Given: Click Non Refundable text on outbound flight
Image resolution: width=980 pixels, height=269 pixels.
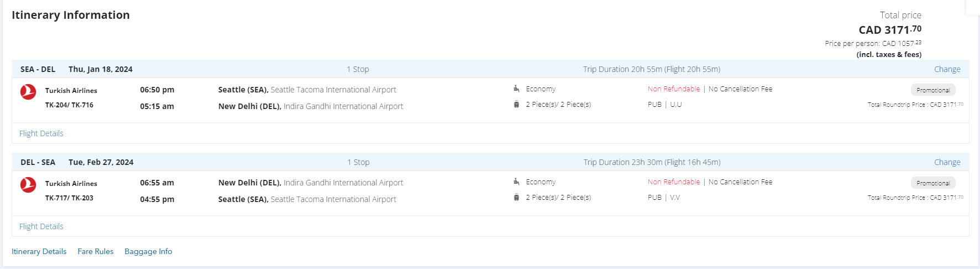Looking at the screenshot, I should point(673,89).
